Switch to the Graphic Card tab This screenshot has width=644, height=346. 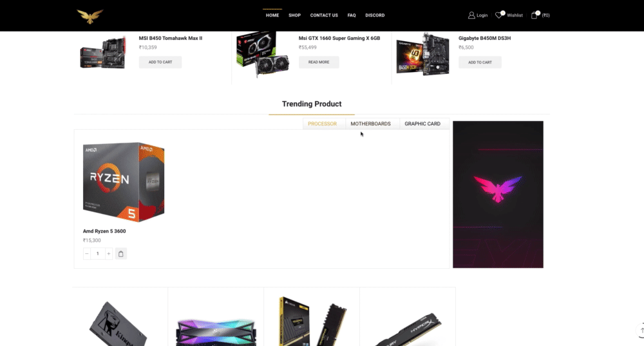[422, 124]
